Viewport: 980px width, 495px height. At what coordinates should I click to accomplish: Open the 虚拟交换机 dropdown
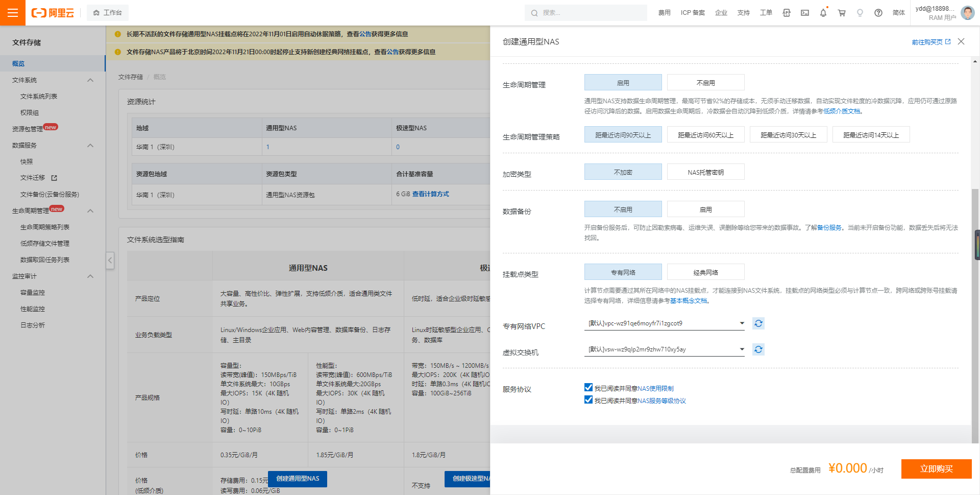tap(664, 349)
